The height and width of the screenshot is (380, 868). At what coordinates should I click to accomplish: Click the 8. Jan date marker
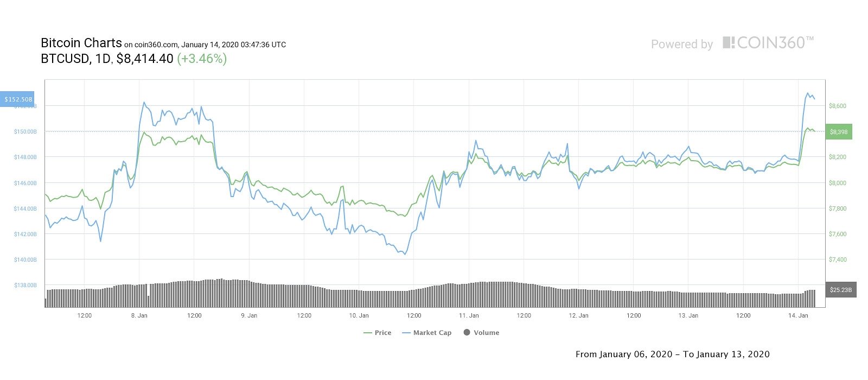(139, 315)
